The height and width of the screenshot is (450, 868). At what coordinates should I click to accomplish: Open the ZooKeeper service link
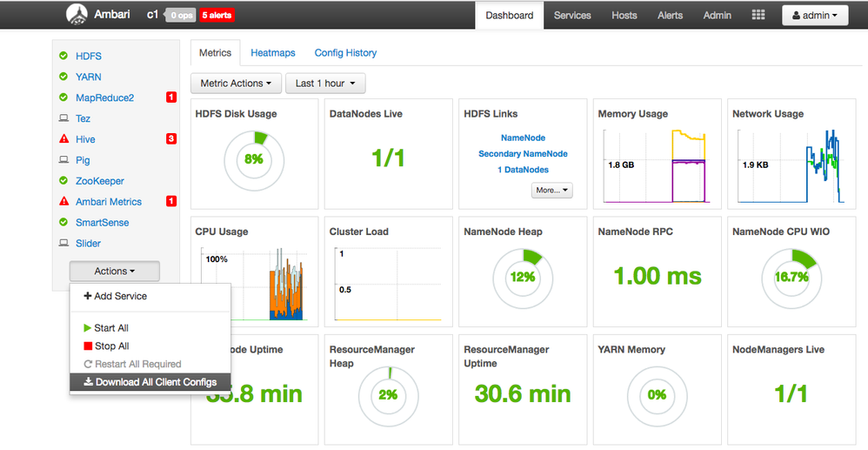(x=100, y=181)
